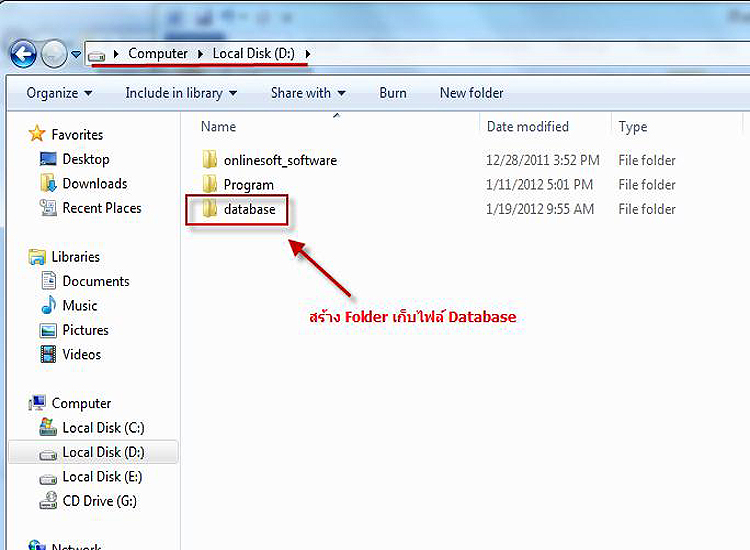
Task: Click the Forward navigation arrow button
Action: tap(54, 53)
